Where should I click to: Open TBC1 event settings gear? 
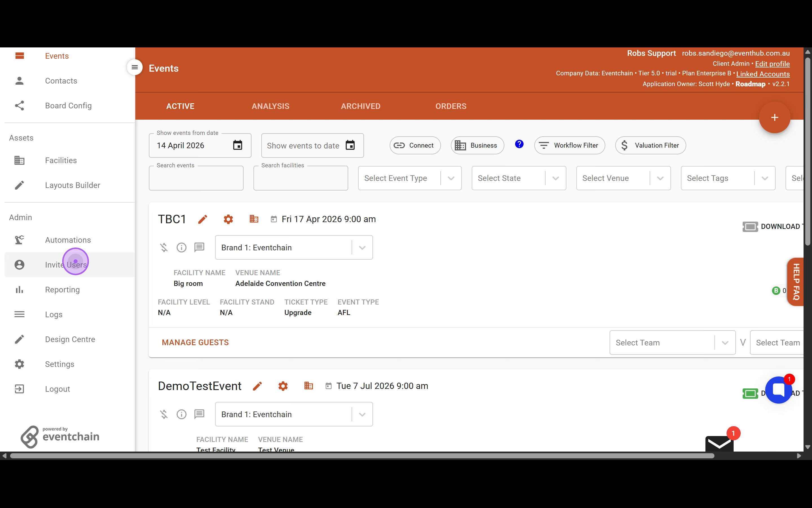pyautogui.click(x=228, y=219)
